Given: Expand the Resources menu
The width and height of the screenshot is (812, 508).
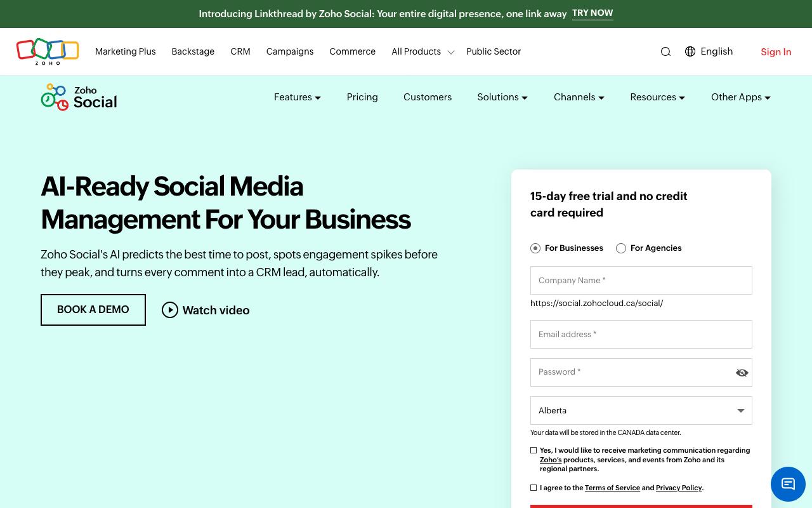Looking at the screenshot, I should pos(657,97).
